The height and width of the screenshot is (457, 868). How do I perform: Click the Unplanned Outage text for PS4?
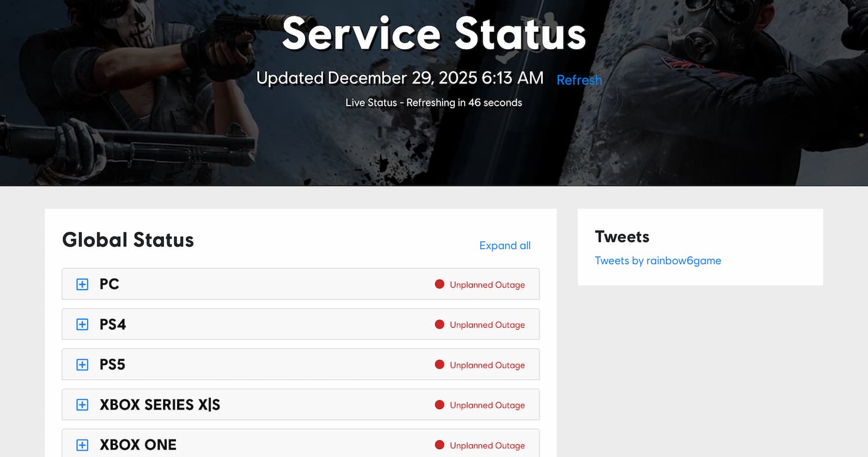[487, 325]
